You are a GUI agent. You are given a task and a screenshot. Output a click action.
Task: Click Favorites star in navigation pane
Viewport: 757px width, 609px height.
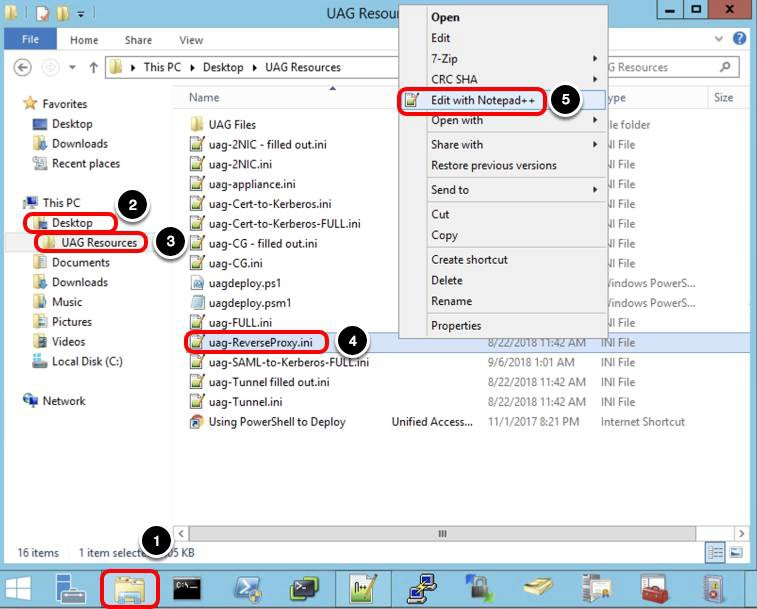[x=30, y=103]
